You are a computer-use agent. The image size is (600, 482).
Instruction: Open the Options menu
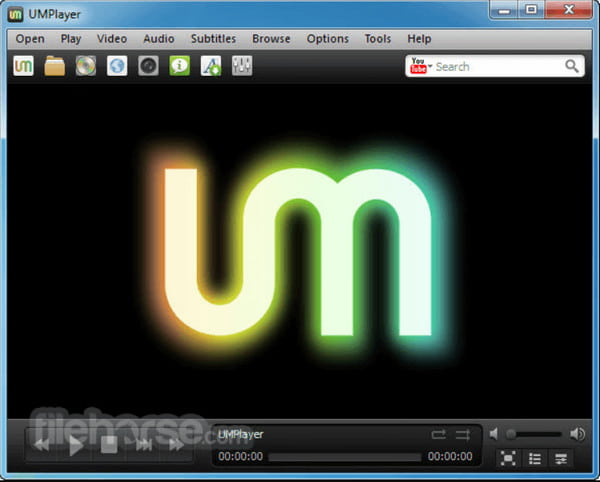328,39
